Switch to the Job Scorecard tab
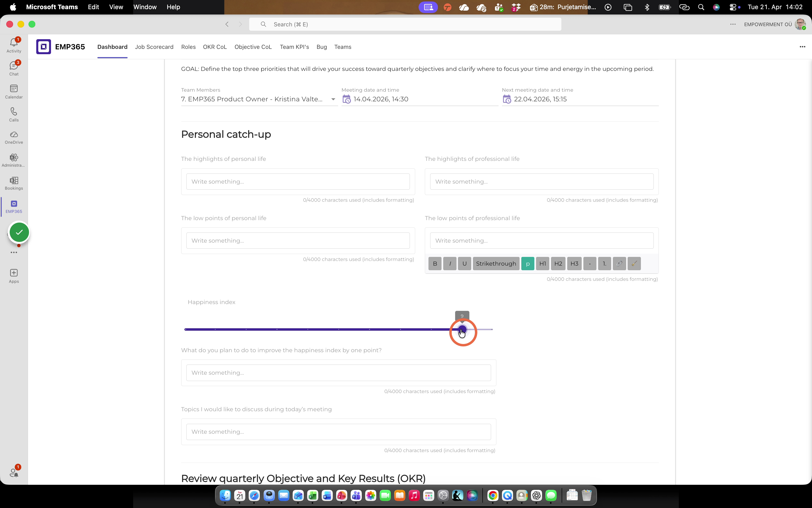This screenshot has width=812, height=508. 154,47
